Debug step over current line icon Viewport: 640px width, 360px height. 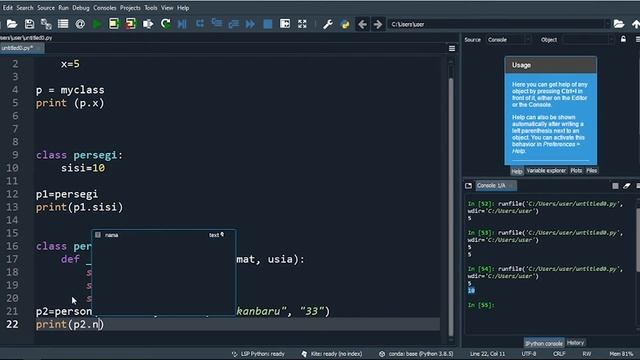[200, 24]
